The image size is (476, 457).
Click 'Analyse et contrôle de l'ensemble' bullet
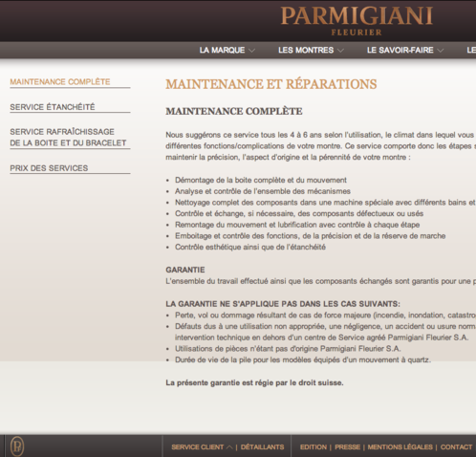263,191
